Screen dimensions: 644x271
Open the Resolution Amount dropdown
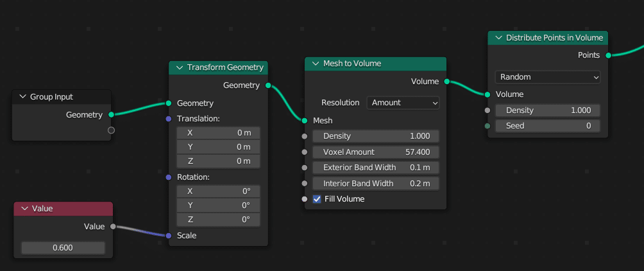(403, 103)
